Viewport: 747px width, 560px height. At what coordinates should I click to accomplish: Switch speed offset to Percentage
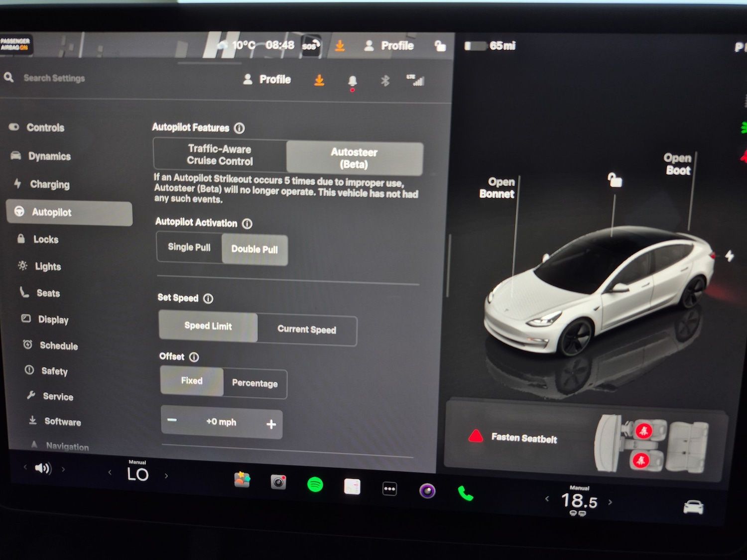(254, 384)
